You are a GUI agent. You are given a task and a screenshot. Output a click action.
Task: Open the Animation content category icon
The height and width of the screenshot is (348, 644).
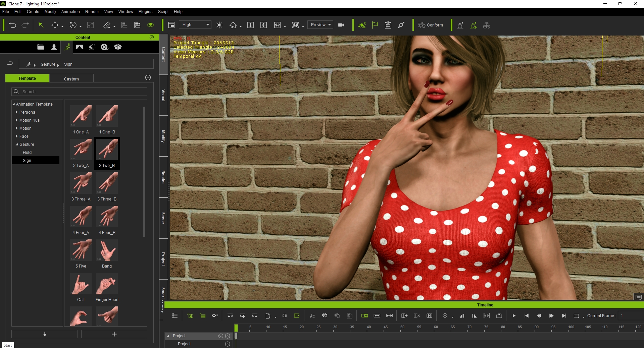[67, 47]
